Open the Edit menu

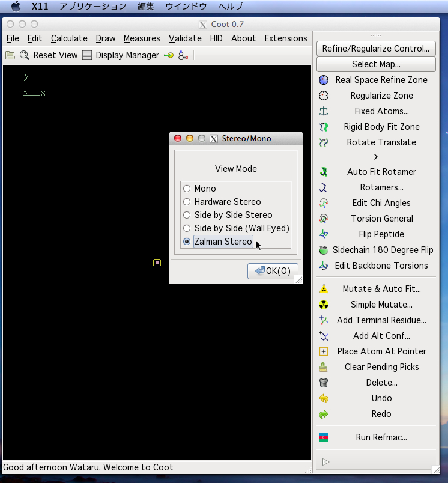(34, 38)
